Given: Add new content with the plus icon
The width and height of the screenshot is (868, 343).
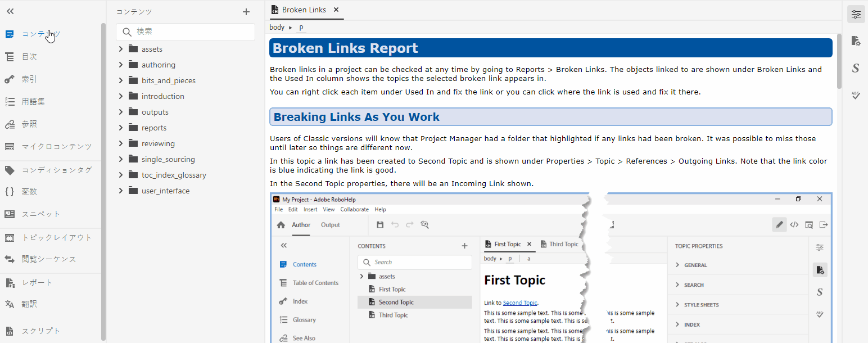Looking at the screenshot, I should coord(246,12).
